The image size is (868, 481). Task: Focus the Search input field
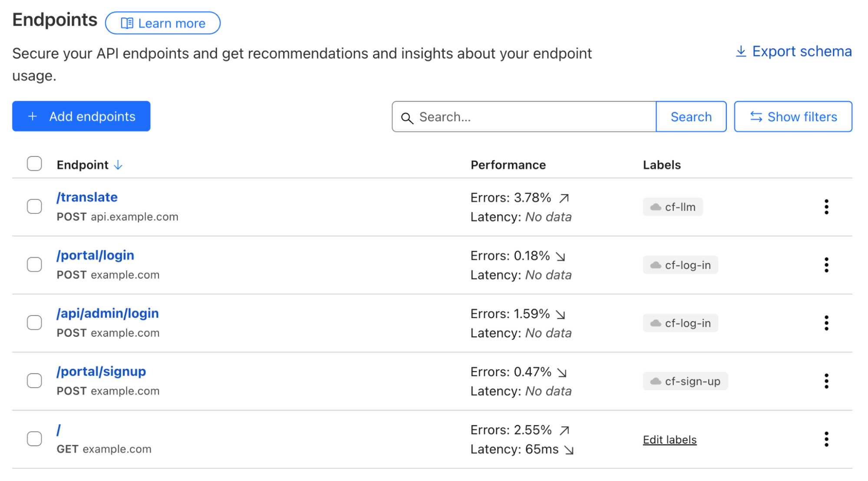530,117
